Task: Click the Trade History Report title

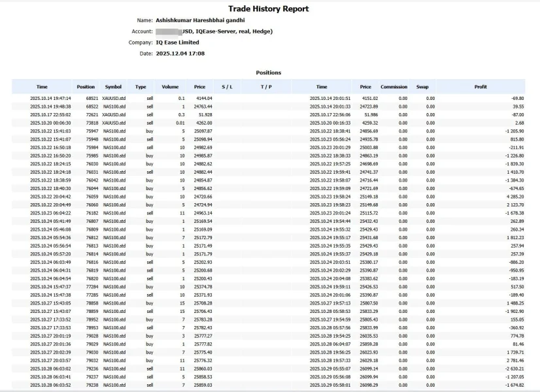Action: point(268,9)
